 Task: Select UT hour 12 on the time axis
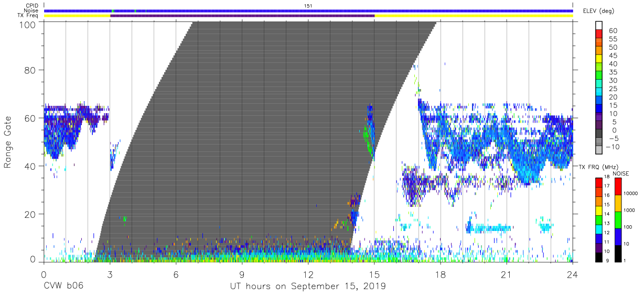[308, 274]
